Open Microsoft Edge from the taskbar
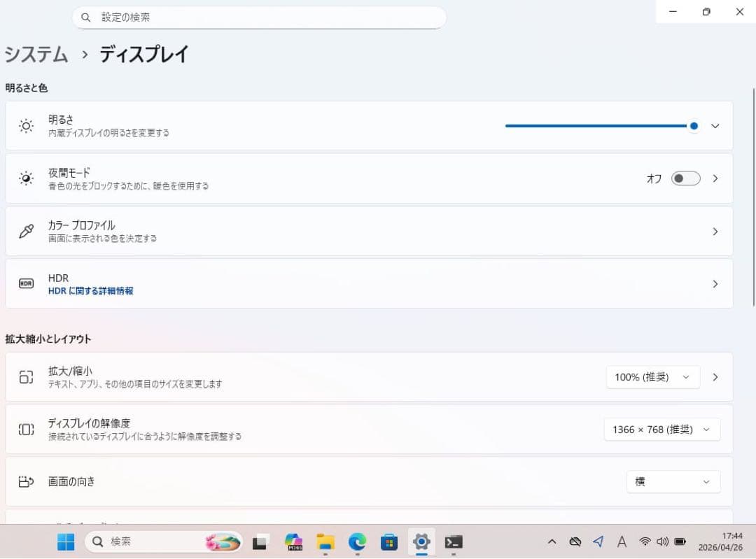The height and width of the screenshot is (559, 756). click(x=357, y=542)
